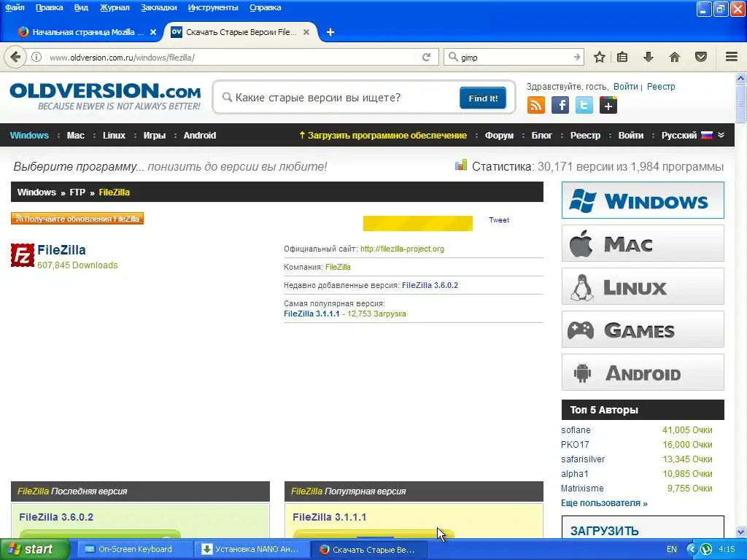Open a new tab with the plus button
The image size is (747, 560).
330,32
